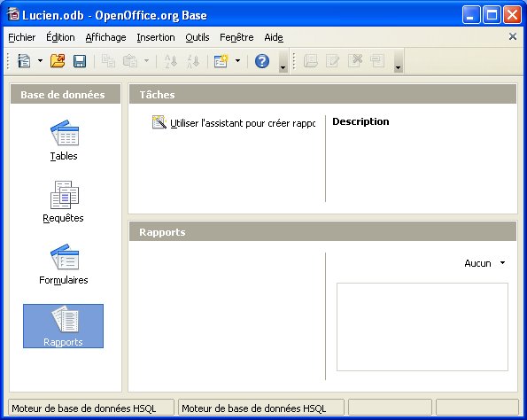527x420 pixels.
Task: Expand the first toolbar overflow arrow
Action: click(x=283, y=61)
